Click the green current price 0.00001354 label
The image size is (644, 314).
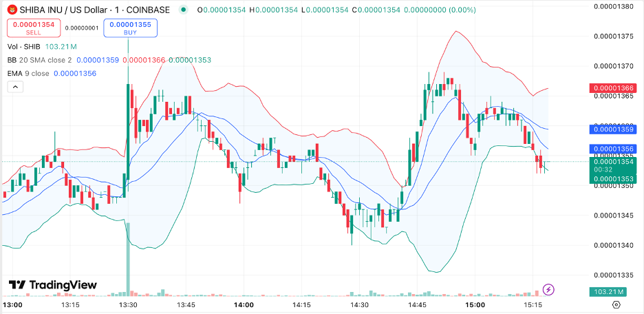616,162
